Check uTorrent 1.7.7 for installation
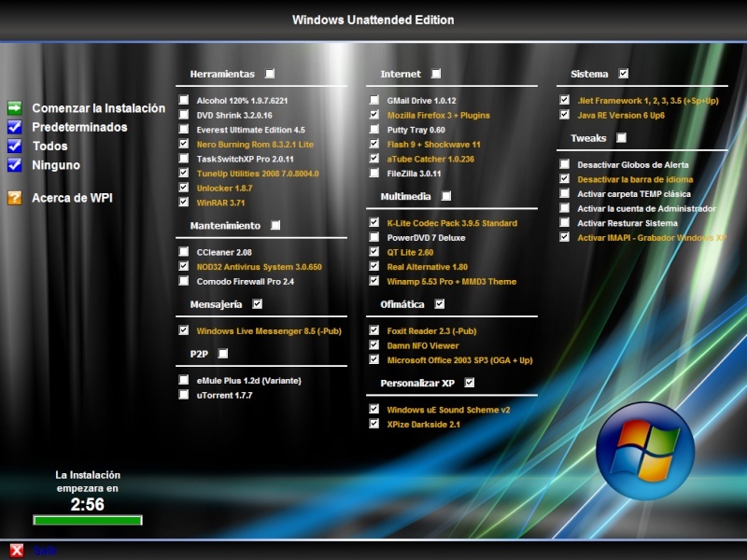This screenshot has width=747, height=560. point(184,395)
